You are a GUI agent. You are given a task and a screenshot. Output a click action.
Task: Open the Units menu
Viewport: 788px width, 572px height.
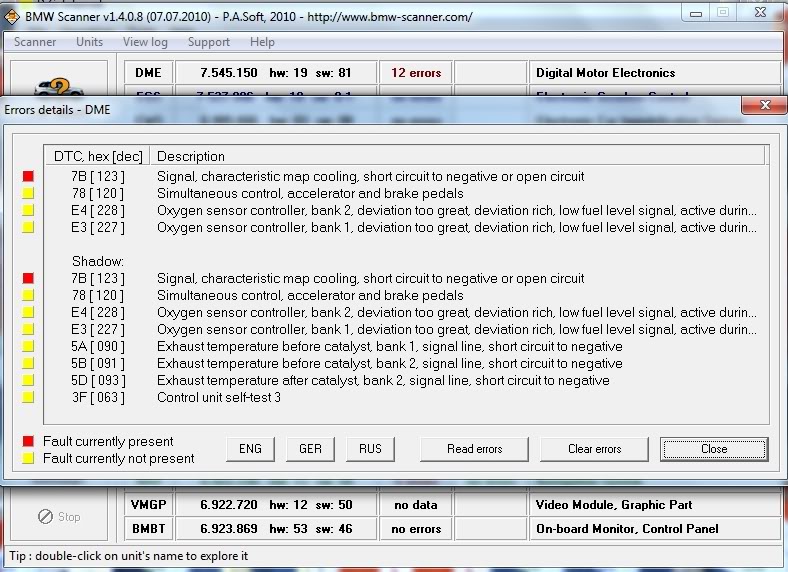click(x=89, y=42)
